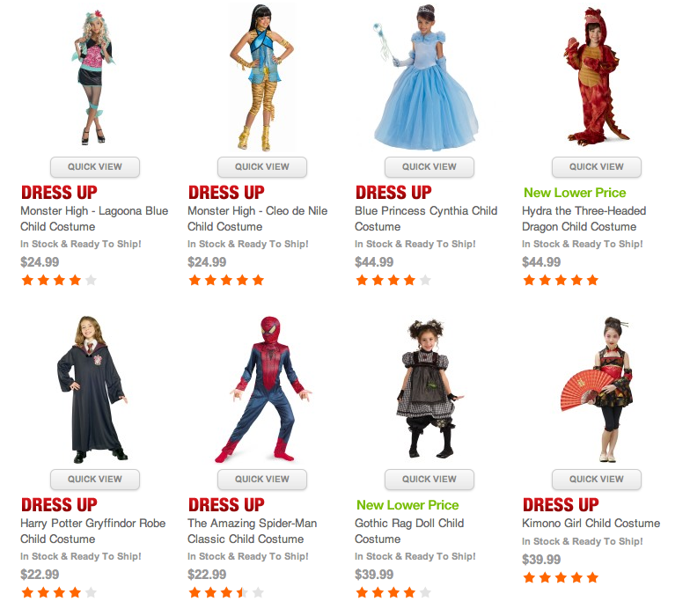This screenshot has width=690, height=616.
Task: Click star rating below Blue Princess Cynthia price
Action: click(393, 280)
